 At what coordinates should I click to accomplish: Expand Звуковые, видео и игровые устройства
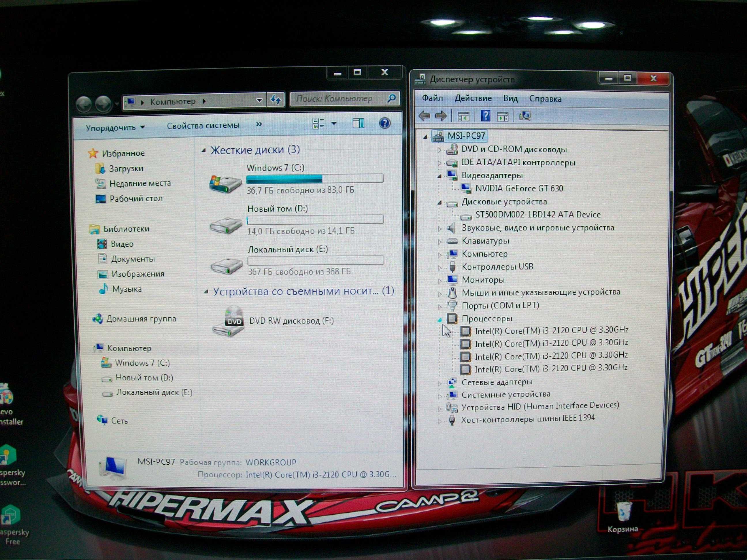[439, 228]
